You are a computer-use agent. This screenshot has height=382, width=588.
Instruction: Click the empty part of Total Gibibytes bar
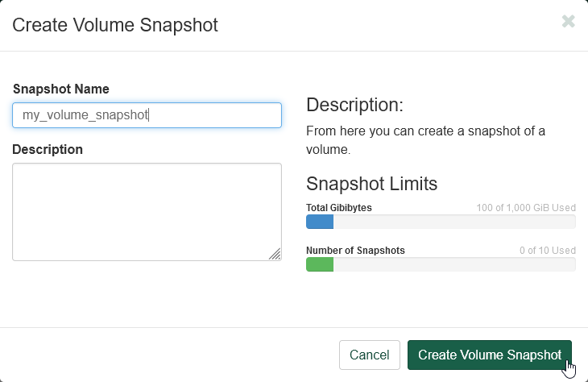click(x=453, y=222)
